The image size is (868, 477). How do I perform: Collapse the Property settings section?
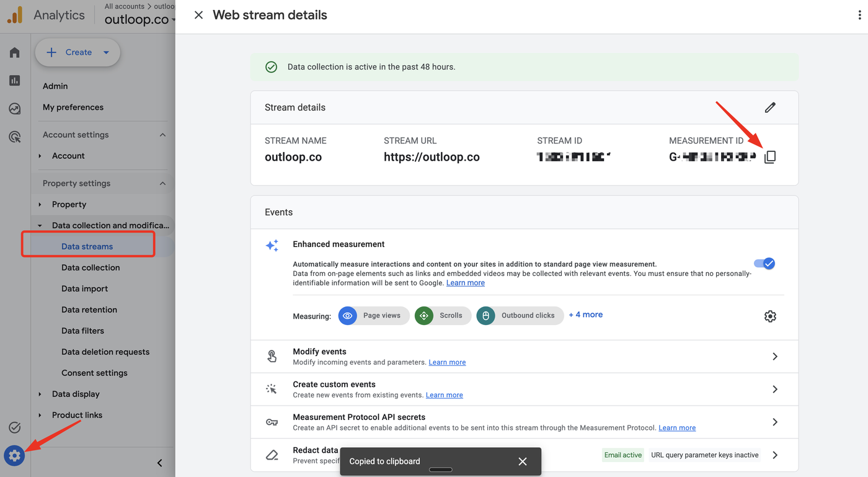(162, 183)
